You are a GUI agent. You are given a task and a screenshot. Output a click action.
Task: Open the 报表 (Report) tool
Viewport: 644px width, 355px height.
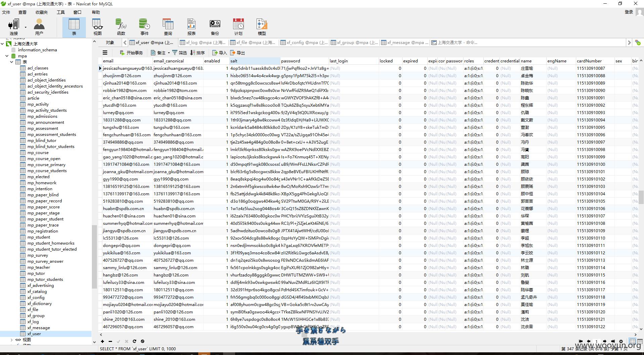(x=192, y=27)
